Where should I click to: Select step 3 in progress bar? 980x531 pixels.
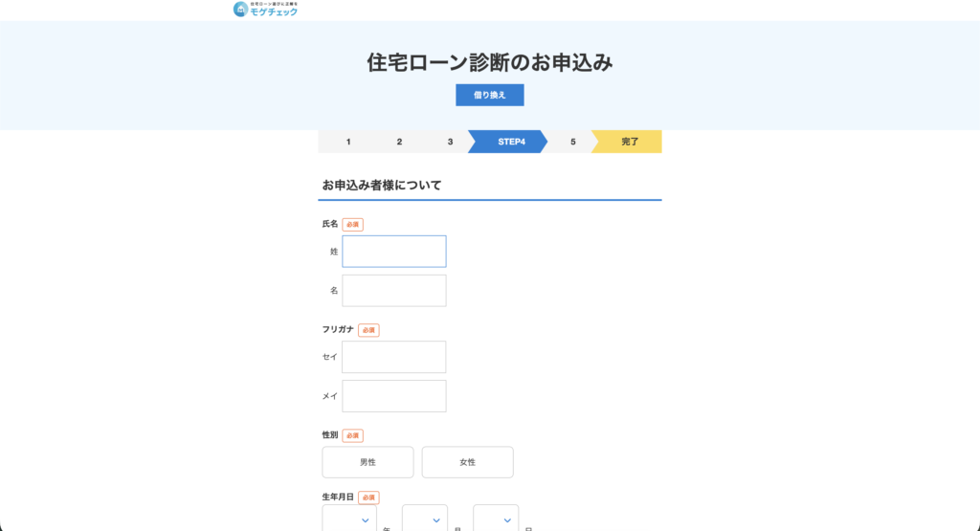(450, 142)
